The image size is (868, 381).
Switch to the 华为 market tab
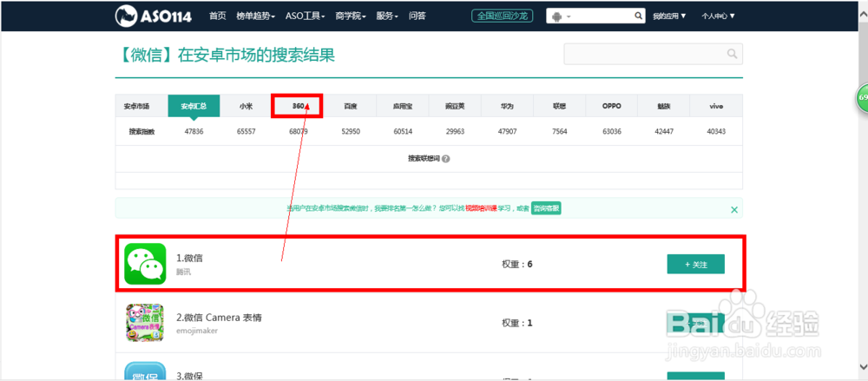[507, 106]
